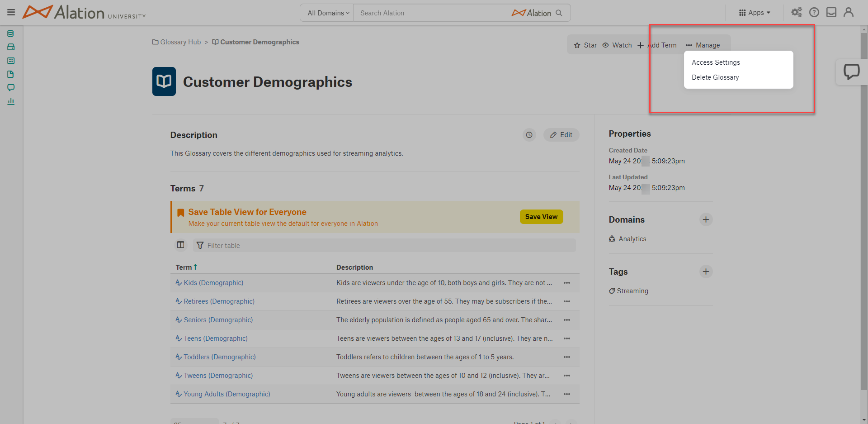Viewport: 868px width, 424px height.
Task: Open the inbox tray icon
Action: 831,13
